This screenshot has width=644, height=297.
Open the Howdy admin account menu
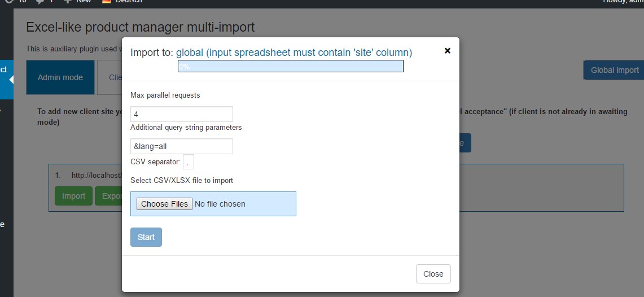point(623,1)
